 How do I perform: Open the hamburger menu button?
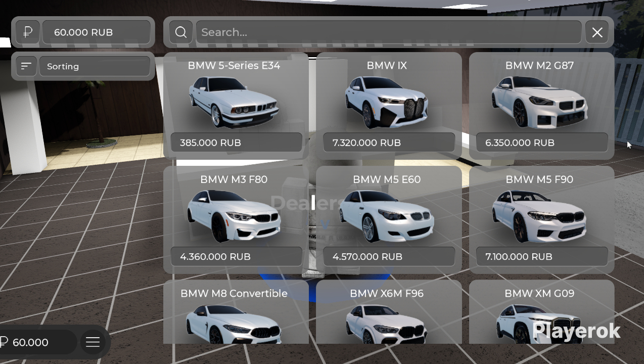click(93, 342)
